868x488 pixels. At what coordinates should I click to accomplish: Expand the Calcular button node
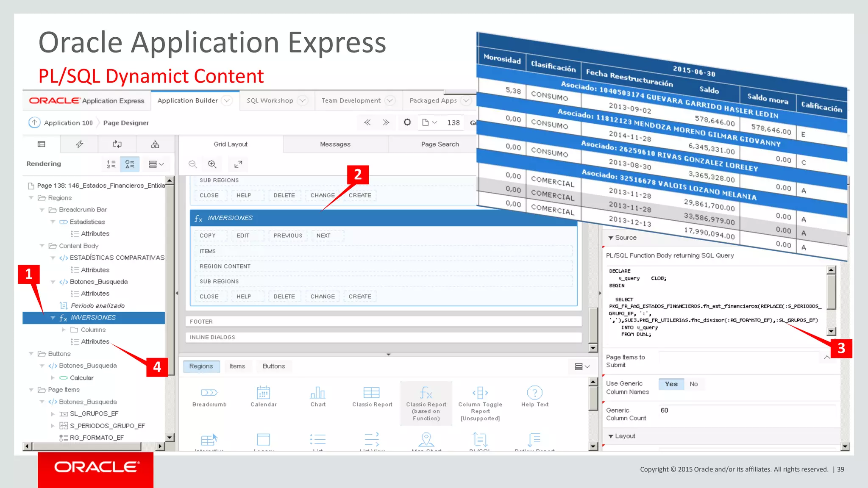pyautogui.click(x=53, y=377)
